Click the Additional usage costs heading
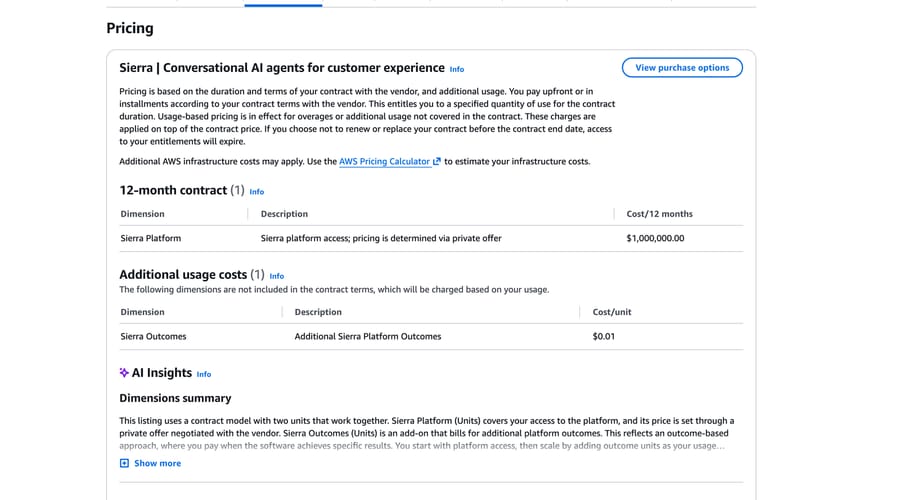900x500 pixels. [x=183, y=275]
